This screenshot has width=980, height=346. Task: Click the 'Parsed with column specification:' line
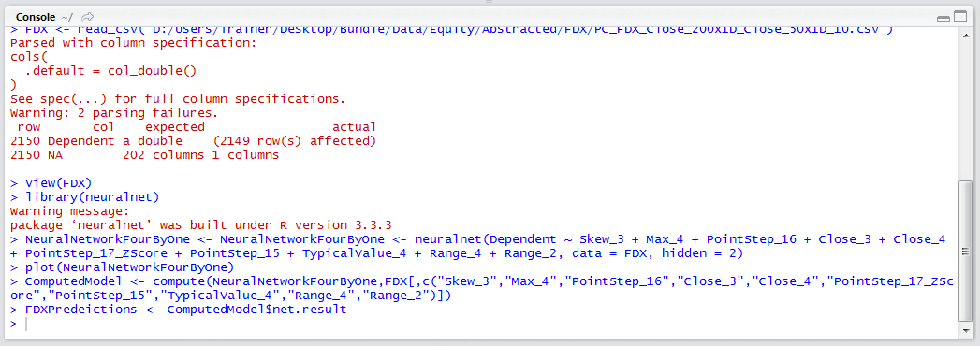point(134,43)
